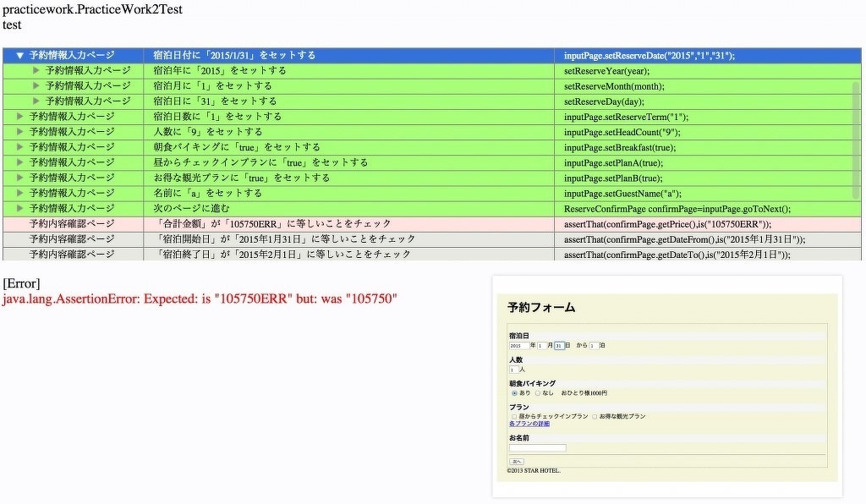Viewport: 866px width, 504px height.
Task: Collapse the 宿泊日付「2015/1/31」 step's disclosure triangle
Action: (19, 54)
